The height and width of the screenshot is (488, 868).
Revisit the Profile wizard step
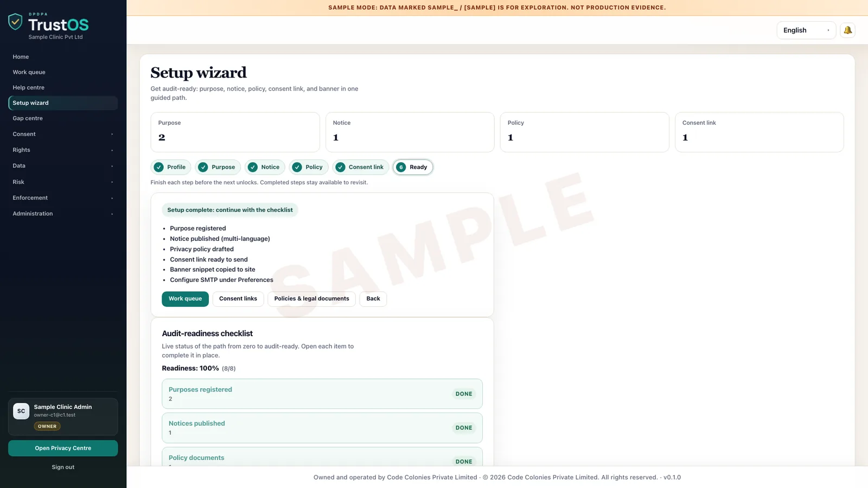pos(170,167)
